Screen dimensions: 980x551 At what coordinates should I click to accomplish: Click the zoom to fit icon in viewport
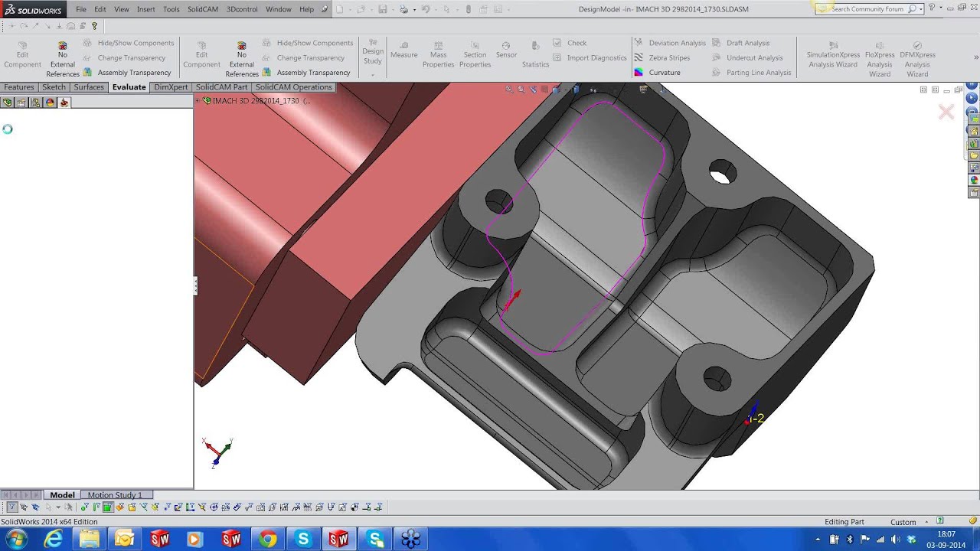[x=509, y=90]
